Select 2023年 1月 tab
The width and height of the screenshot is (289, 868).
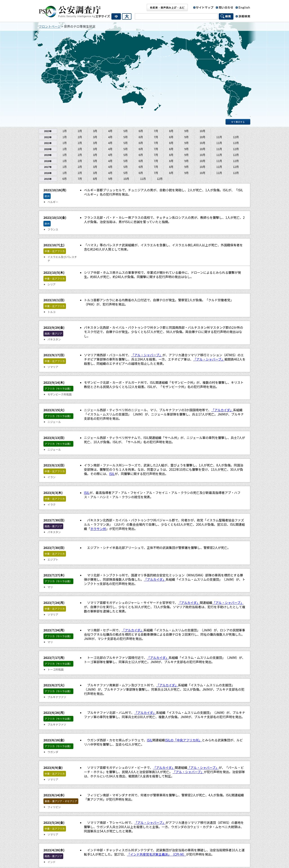[x=65, y=131]
